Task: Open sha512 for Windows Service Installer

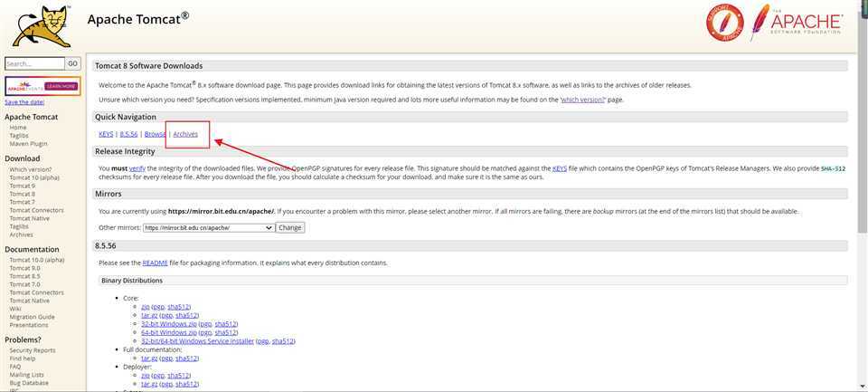Action: [x=283, y=341]
